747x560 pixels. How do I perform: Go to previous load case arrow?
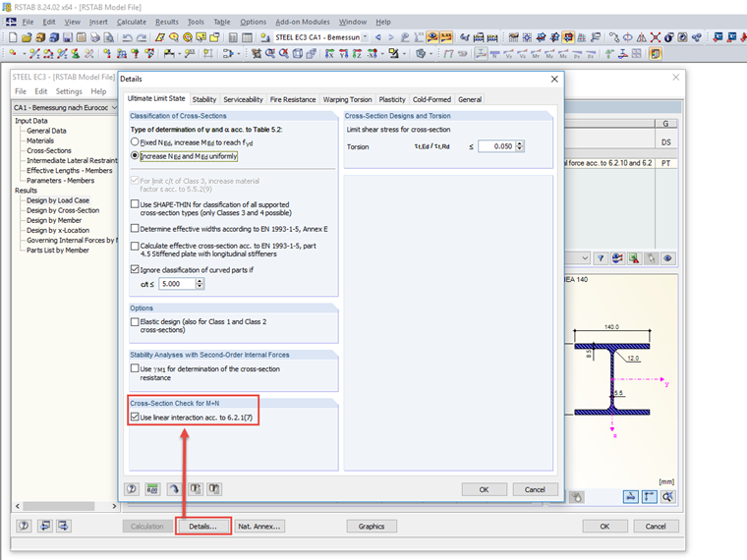click(378, 37)
